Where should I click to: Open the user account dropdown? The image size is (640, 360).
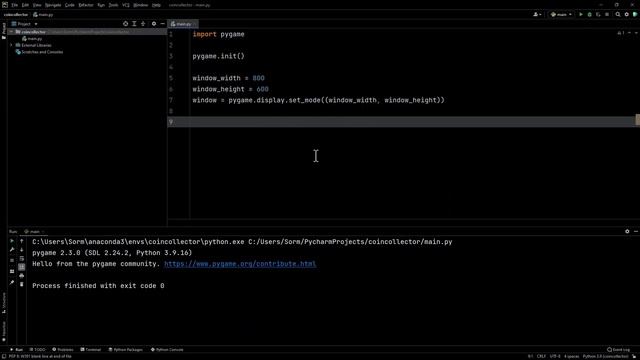[x=537, y=14]
